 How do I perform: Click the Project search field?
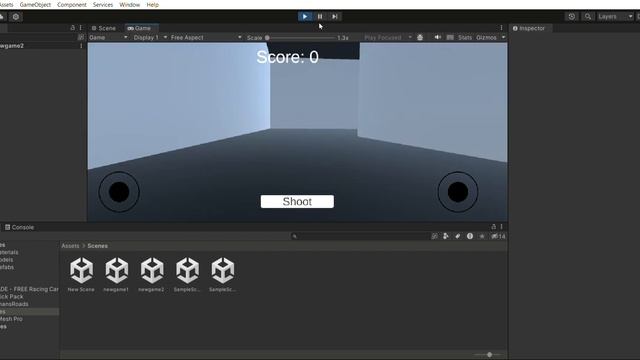point(359,236)
